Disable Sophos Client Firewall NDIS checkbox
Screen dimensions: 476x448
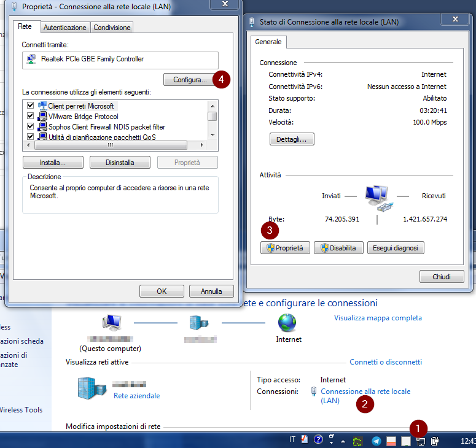pyautogui.click(x=30, y=127)
